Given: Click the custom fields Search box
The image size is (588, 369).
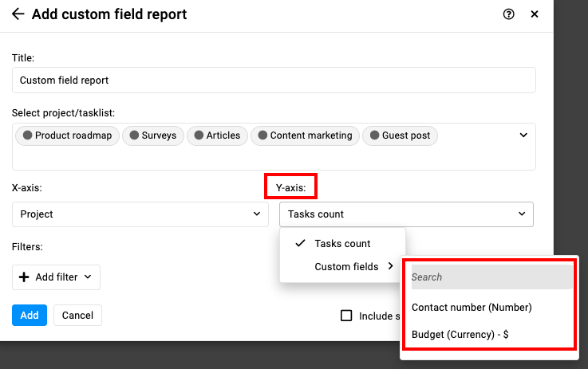Looking at the screenshot, I should point(491,277).
